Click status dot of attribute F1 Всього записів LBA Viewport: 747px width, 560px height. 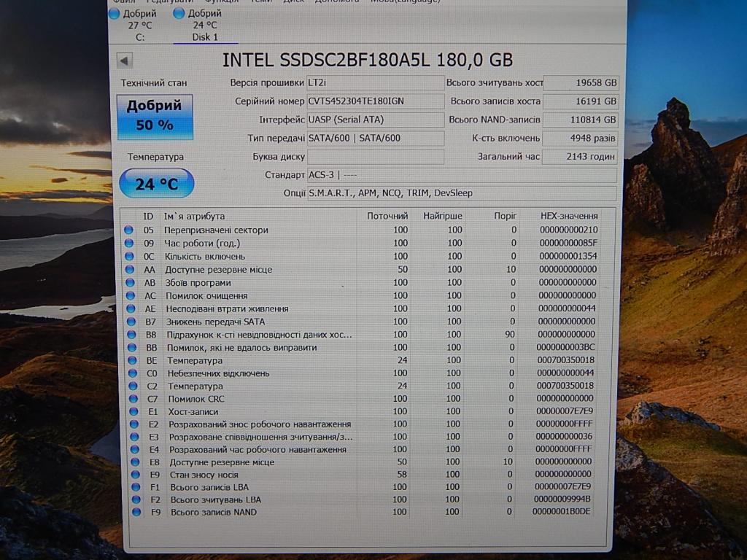click(x=136, y=487)
